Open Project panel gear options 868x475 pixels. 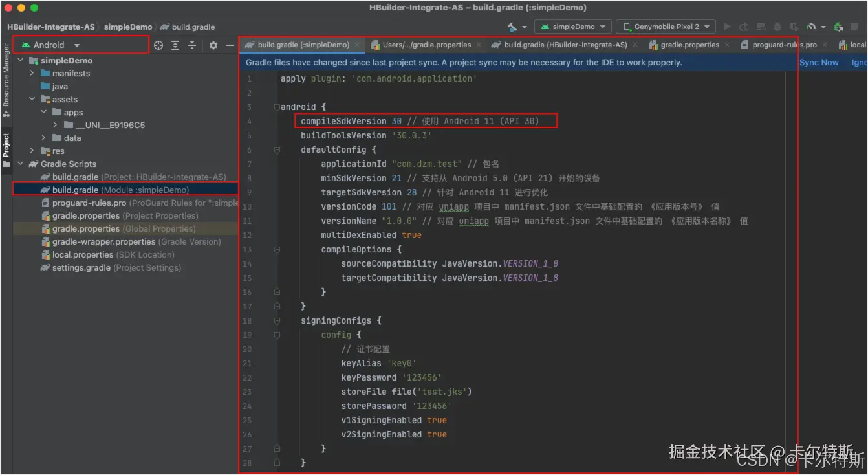pyautogui.click(x=213, y=45)
